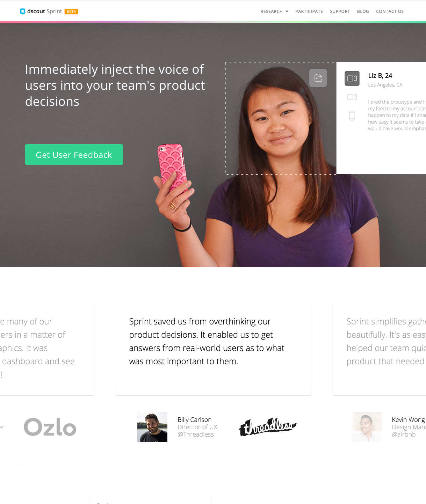The image size is (426, 504).
Task: Go to the Support page
Action: [x=340, y=12]
